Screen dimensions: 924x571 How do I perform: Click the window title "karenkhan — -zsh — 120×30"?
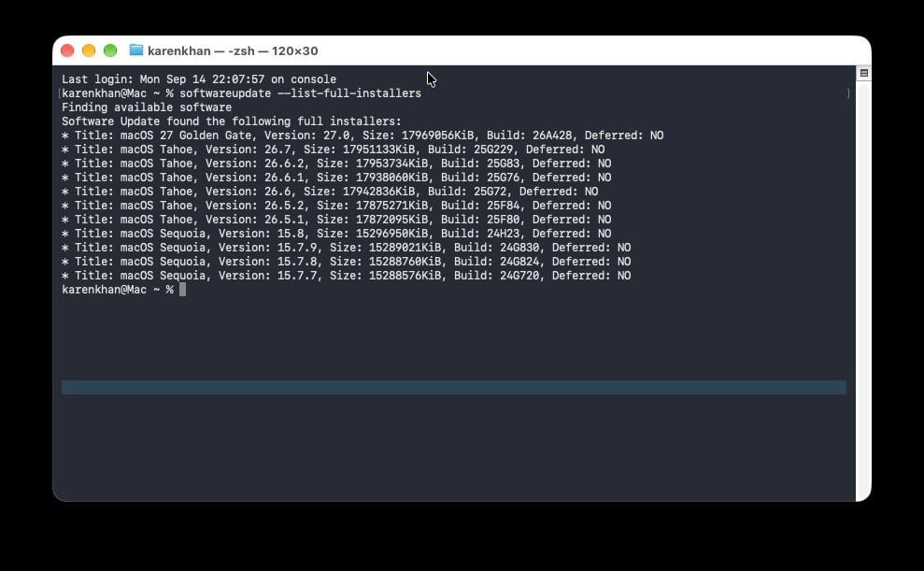coord(233,50)
